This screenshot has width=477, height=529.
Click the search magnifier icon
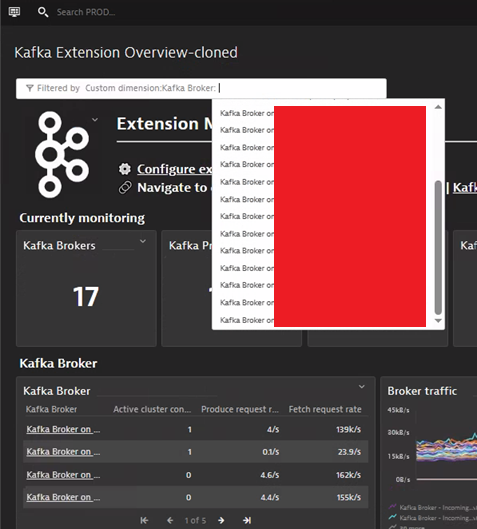43,12
